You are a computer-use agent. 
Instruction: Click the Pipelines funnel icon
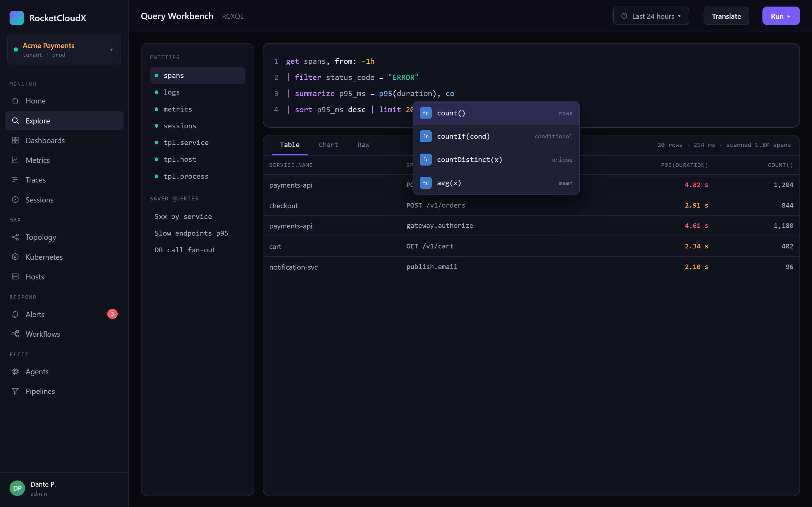tap(15, 391)
